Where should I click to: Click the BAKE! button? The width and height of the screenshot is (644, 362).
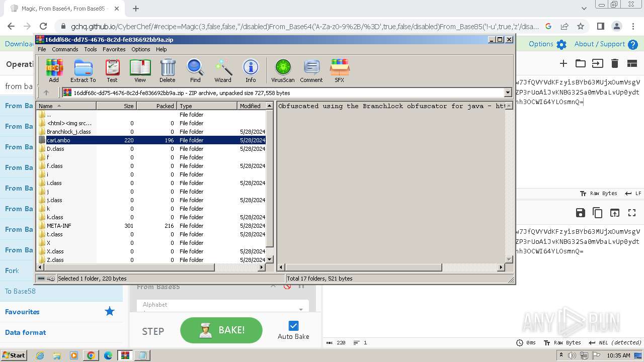pos(221,330)
